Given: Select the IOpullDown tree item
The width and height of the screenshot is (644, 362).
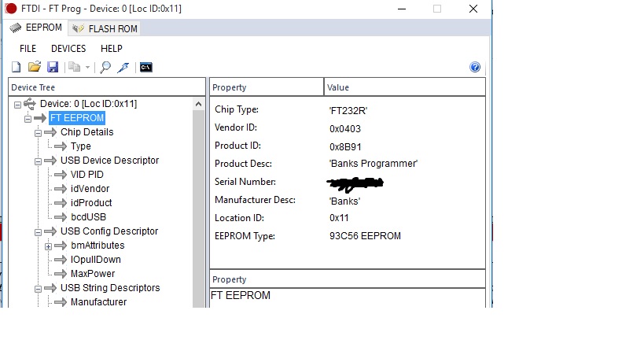Looking at the screenshot, I should tap(96, 260).
